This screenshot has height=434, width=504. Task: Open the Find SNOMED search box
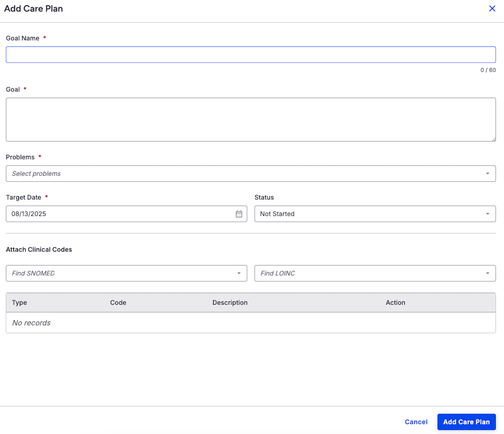120,273
